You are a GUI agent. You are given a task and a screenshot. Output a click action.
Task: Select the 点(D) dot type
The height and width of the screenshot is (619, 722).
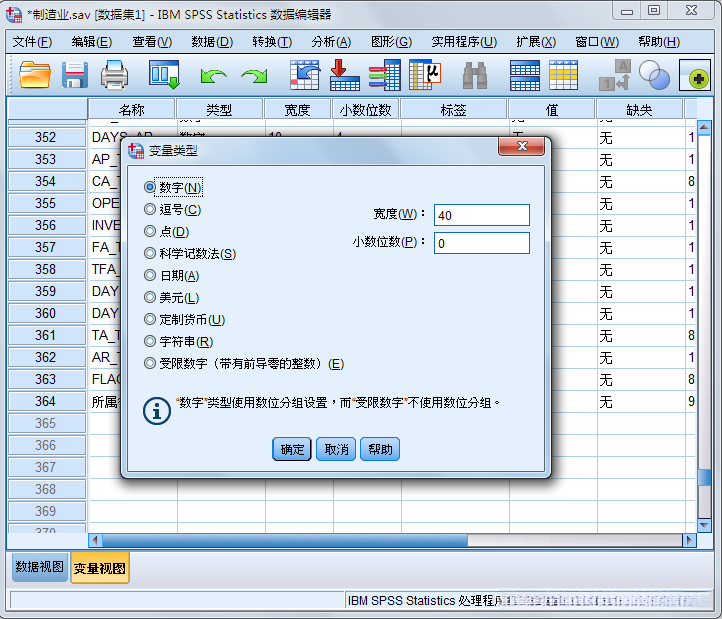[x=150, y=231]
